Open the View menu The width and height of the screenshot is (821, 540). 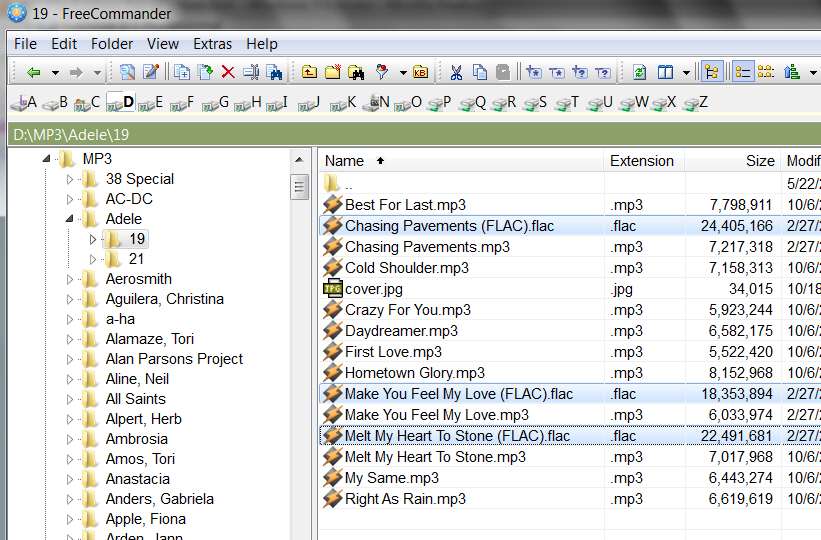163,44
